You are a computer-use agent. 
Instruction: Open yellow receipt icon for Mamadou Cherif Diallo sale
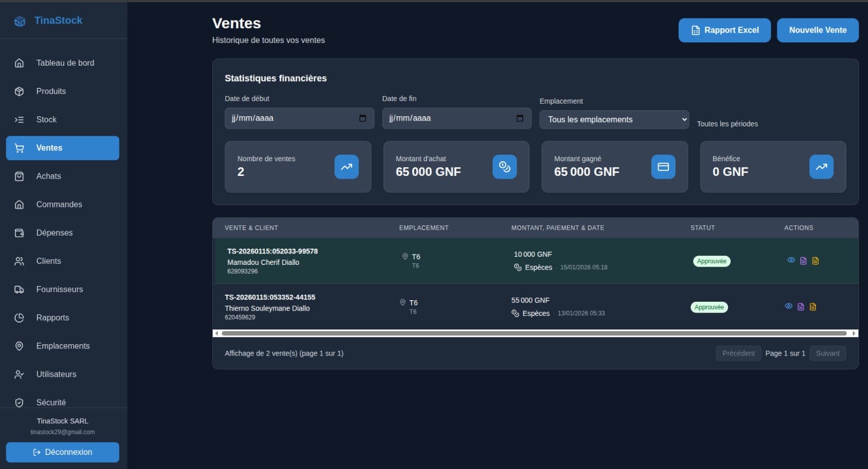pyautogui.click(x=815, y=261)
